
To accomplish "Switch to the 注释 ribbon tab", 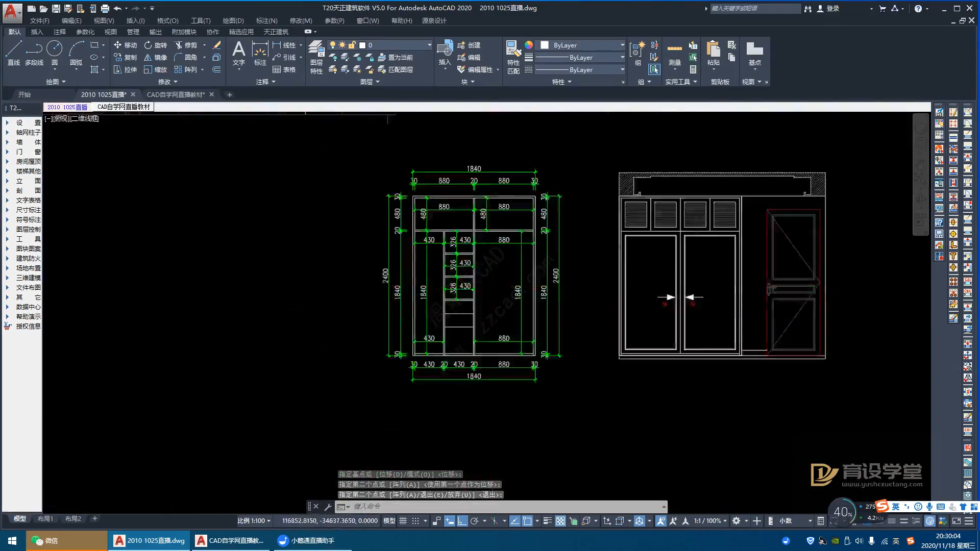I will pos(60,32).
